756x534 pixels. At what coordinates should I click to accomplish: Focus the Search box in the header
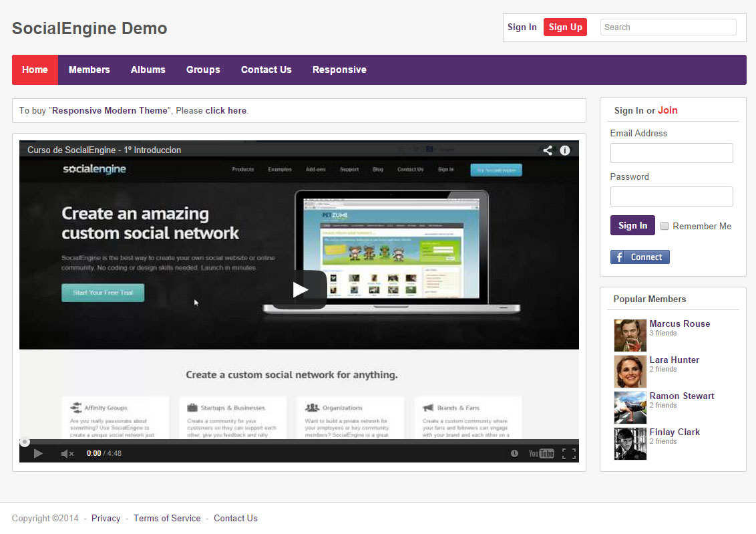tap(668, 27)
